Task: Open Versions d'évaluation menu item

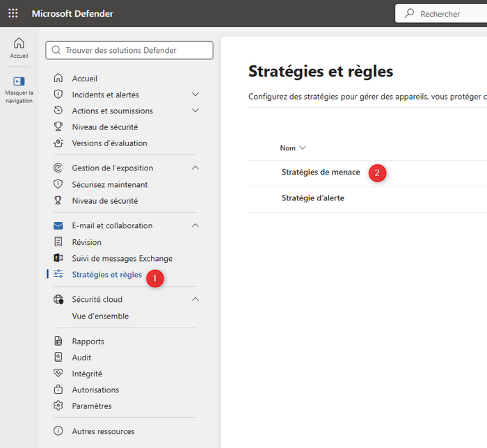Action: [110, 143]
